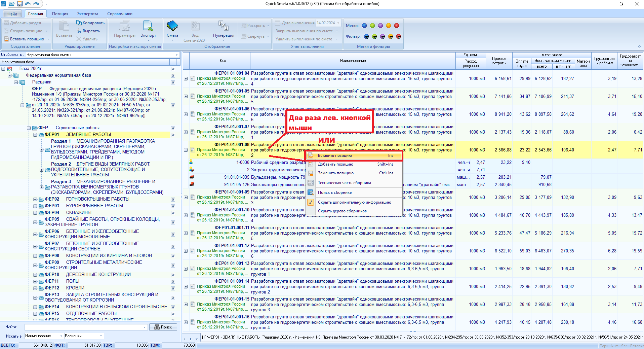The width and height of the screenshot is (644, 349).
Task: Choose Заменить позицию in context menu
Action: tap(354, 173)
